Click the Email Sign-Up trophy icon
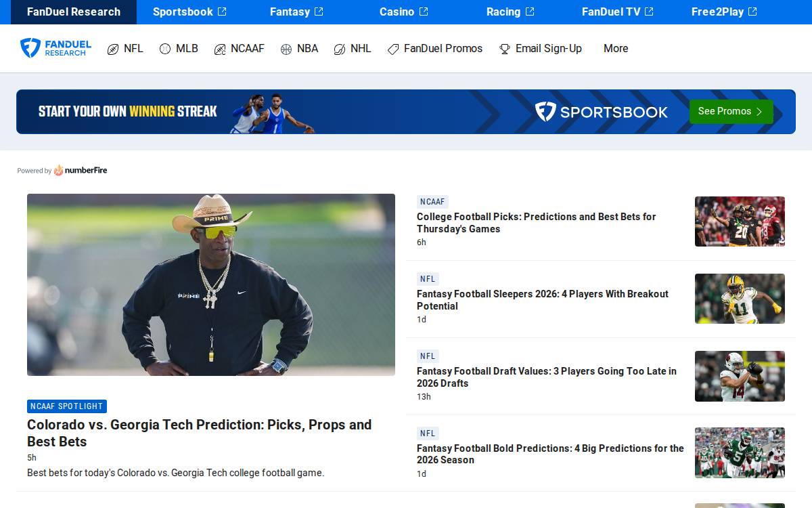 pos(505,49)
